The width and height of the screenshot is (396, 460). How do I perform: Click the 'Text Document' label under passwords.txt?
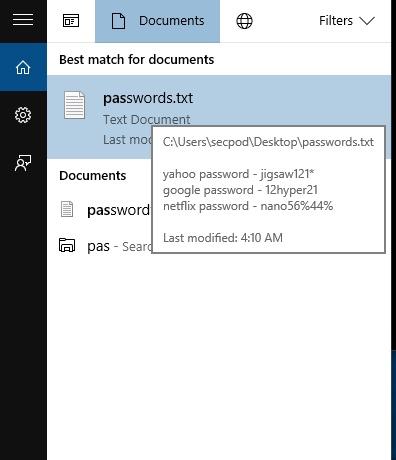pos(147,120)
